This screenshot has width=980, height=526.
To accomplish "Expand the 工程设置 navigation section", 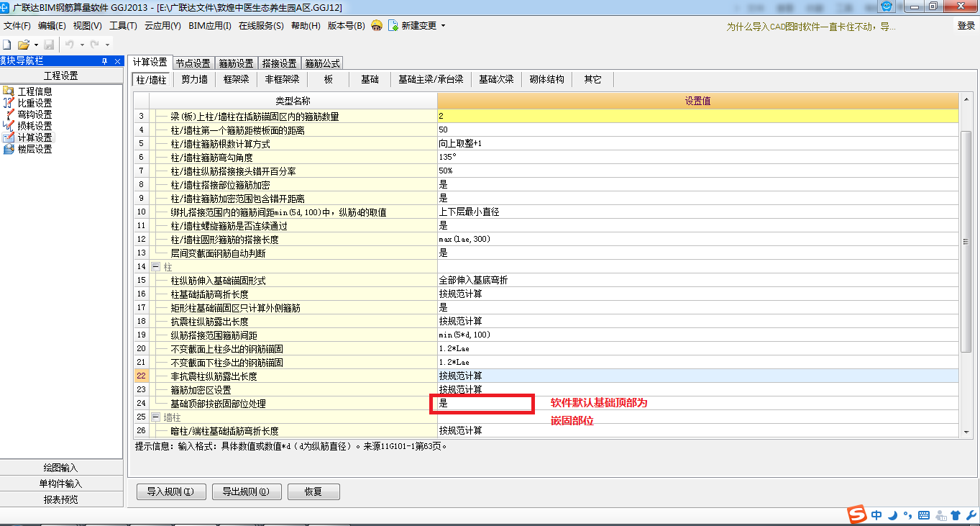I will pyautogui.click(x=61, y=76).
